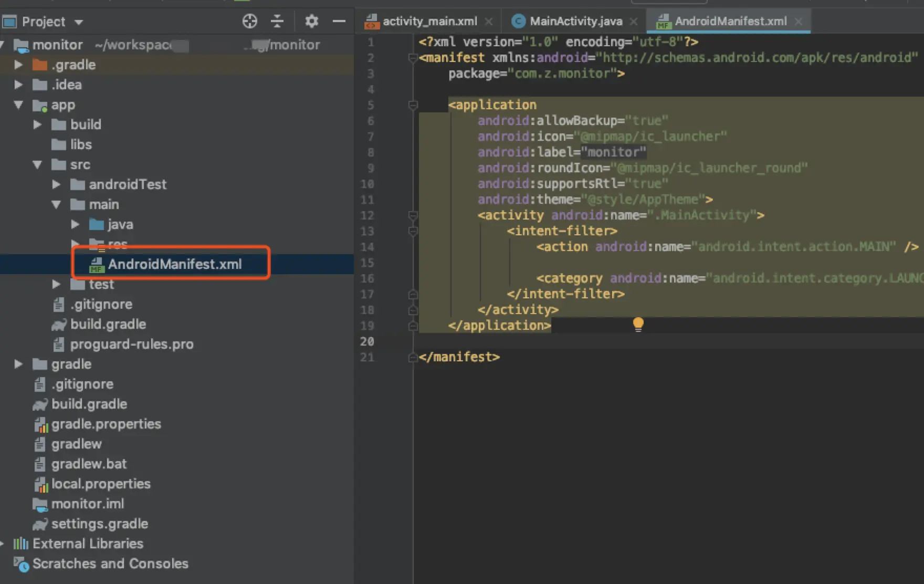The width and height of the screenshot is (924, 584).
Task: Hide the Project panel with minimize dash
Action: tap(339, 21)
